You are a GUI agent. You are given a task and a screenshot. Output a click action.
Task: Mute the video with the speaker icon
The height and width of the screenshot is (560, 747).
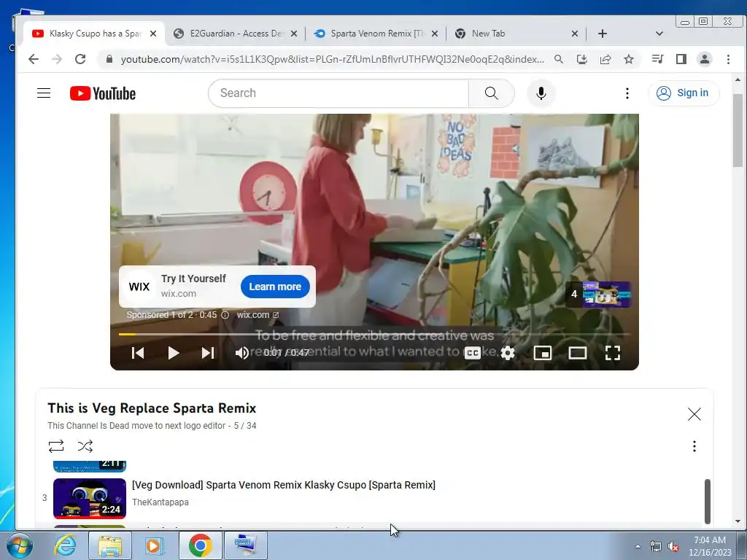[242, 353]
